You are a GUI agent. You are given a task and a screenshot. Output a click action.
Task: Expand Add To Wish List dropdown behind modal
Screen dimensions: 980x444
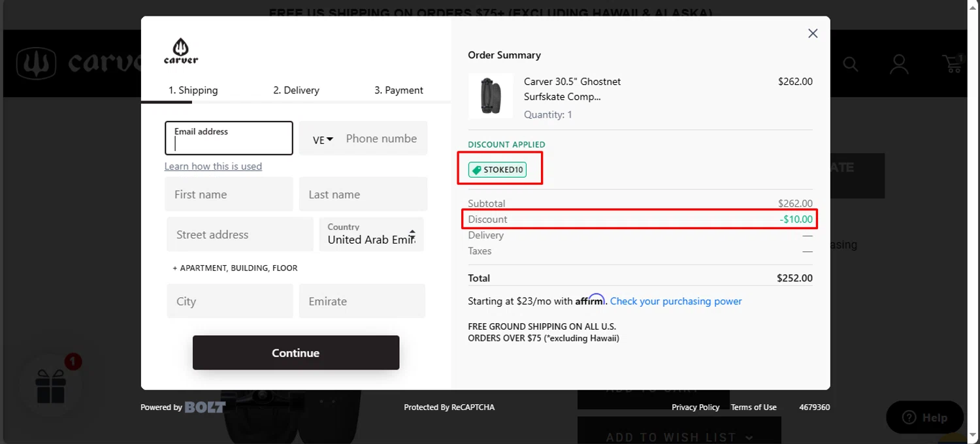pyautogui.click(x=679, y=436)
